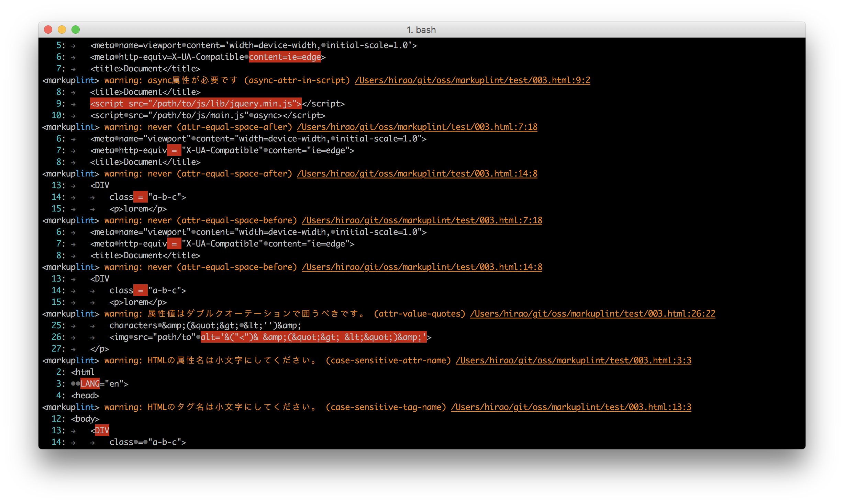Click the red close window button
The image size is (844, 504).
[x=48, y=30]
